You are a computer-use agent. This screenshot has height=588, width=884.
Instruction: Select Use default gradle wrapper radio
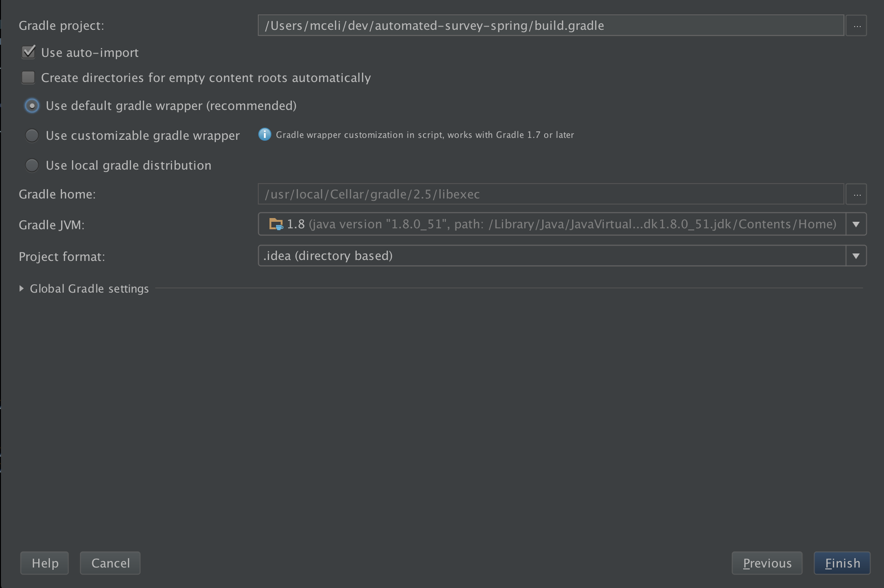[x=32, y=106]
